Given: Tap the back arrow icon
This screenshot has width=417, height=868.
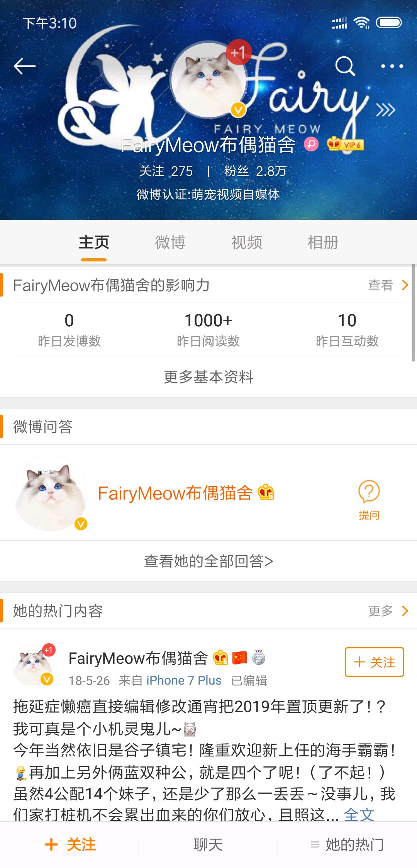Looking at the screenshot, I should pos(25,66).
